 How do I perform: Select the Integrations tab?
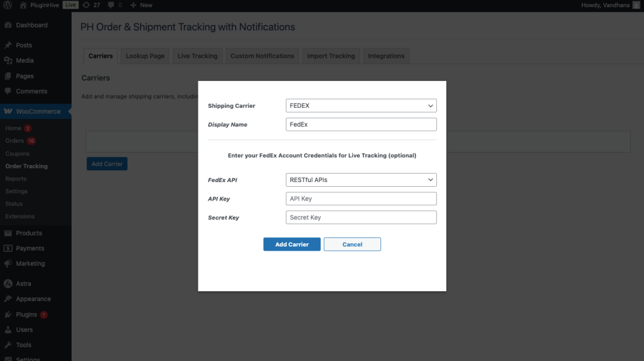[386, 56]
